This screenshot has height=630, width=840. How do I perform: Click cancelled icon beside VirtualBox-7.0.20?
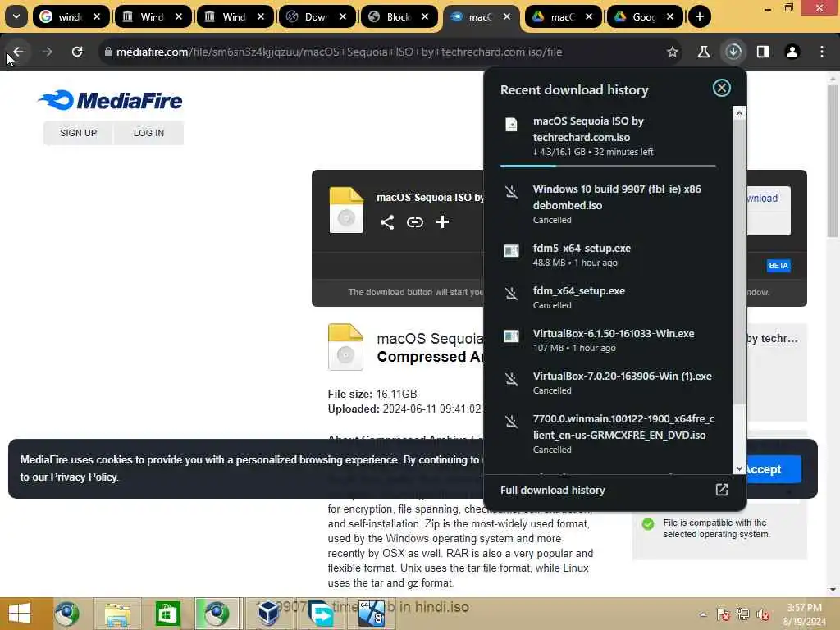[512, 379]
